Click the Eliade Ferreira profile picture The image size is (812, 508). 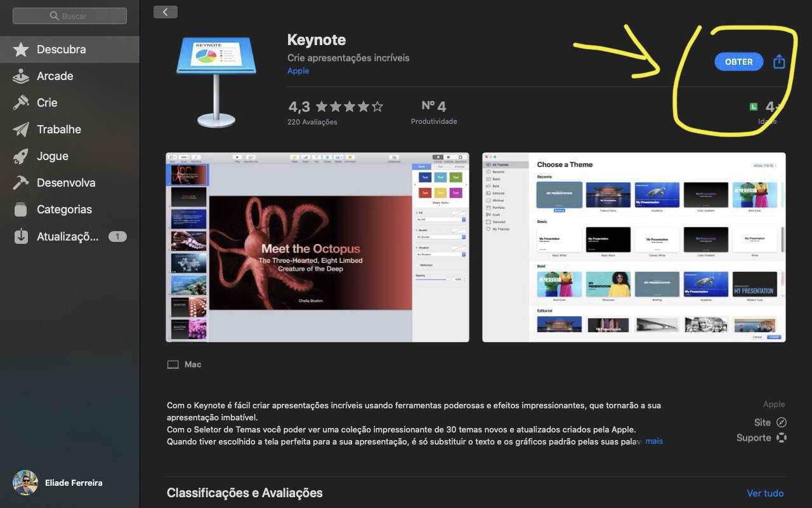tap(25, 483)
